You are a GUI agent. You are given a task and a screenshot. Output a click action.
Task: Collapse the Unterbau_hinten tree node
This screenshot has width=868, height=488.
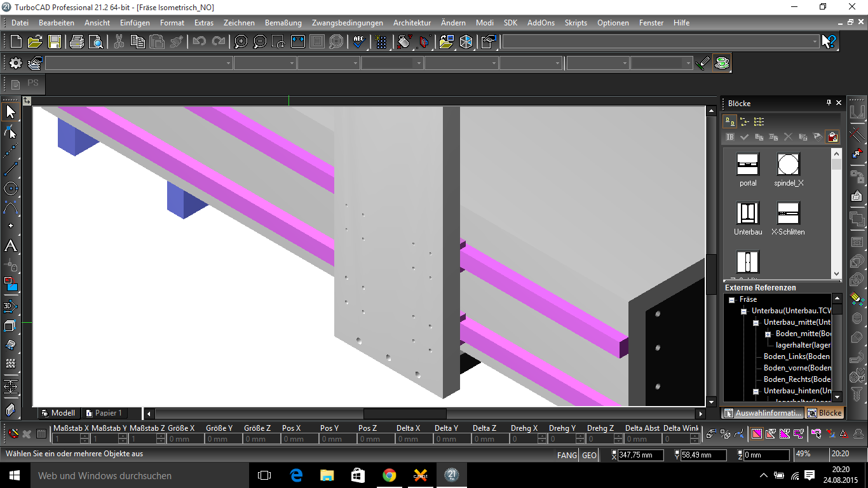[756, 391]
